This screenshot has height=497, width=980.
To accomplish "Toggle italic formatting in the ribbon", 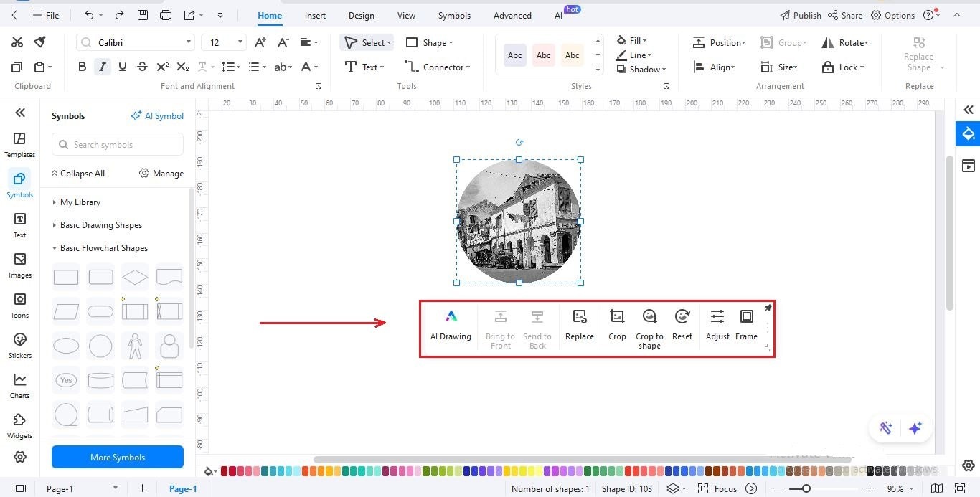I will [x=102, y=67].
